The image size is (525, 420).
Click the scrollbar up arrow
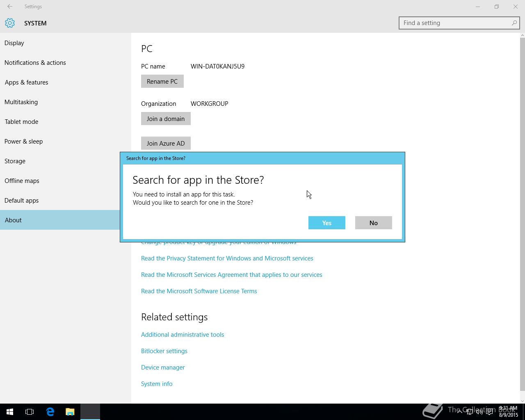522,36
